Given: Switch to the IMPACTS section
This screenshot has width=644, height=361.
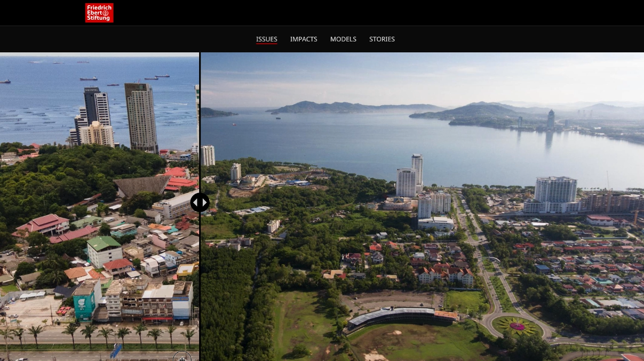Looking at the screenshot, I should point(304,39).
